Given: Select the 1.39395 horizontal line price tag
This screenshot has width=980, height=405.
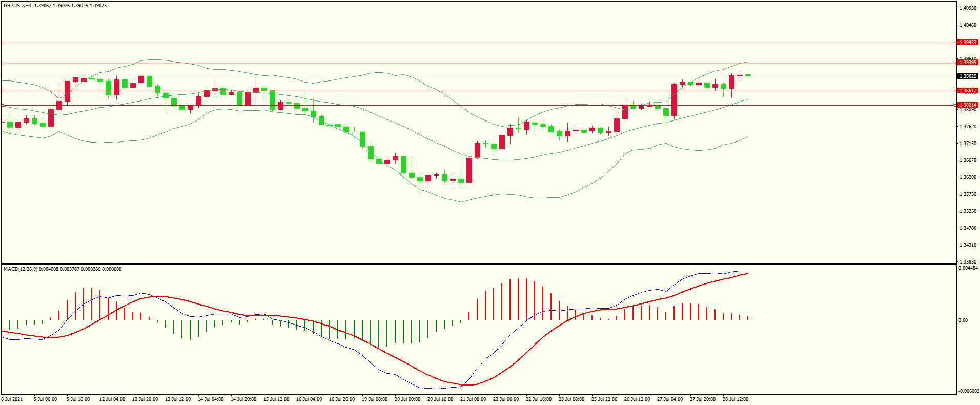Looking at the screenshot, I should click(x=968, y=63).
